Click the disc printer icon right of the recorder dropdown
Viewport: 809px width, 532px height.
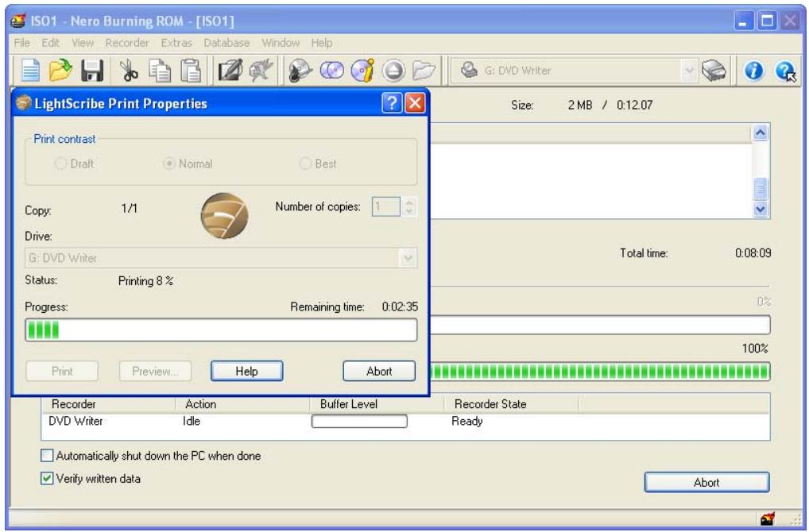tap(714, 71)
